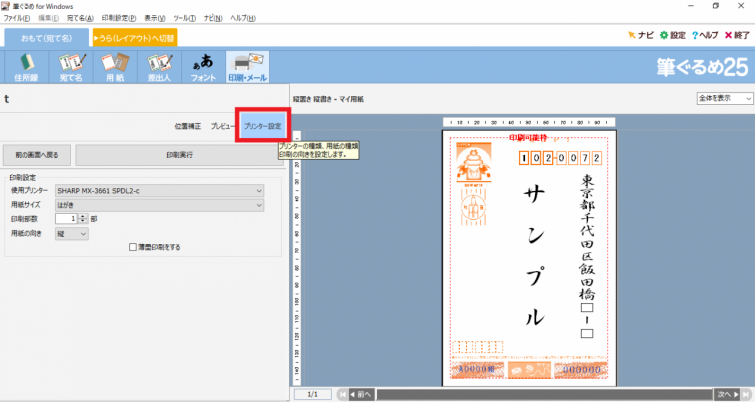Open the 使用プリンター dropdown
The width and height of the screenshot is (755, 402).
tap(159, 191)
